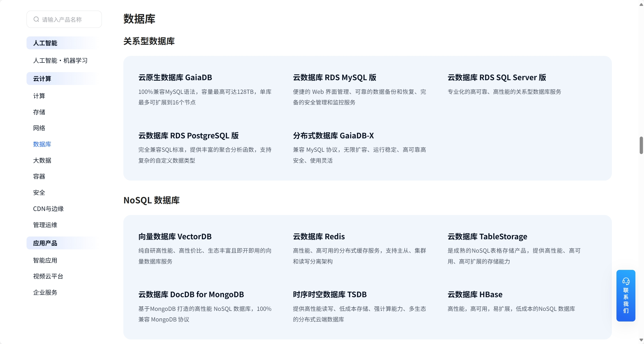Open 时序时空数据库 TSDB product
This screenshot has width=644, height=344.
[x=330, y=294]
